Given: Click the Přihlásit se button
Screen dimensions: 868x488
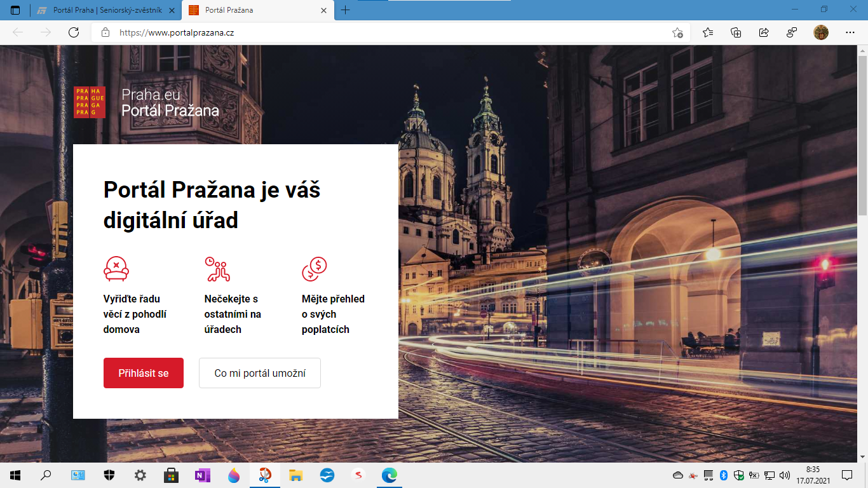Looking at the screenshot, I should [x=144, y=373].
